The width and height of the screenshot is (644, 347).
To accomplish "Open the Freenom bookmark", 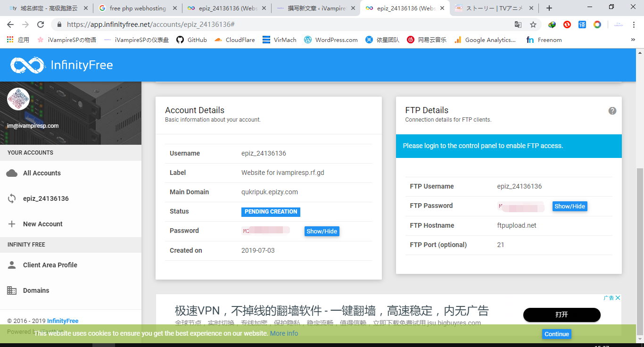I will (x=544, y=40).
